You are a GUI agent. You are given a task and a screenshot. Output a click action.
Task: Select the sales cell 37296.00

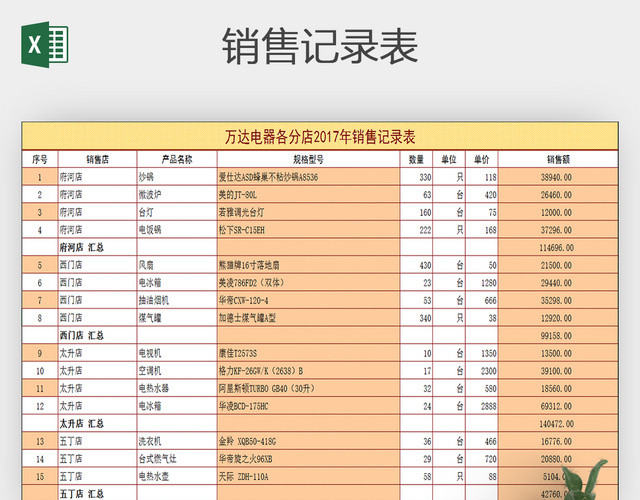[x=558, y=230]
